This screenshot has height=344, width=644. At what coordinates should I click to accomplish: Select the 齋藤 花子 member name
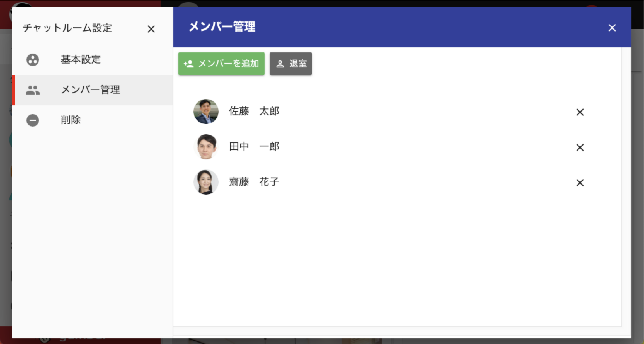coord(254,182)
